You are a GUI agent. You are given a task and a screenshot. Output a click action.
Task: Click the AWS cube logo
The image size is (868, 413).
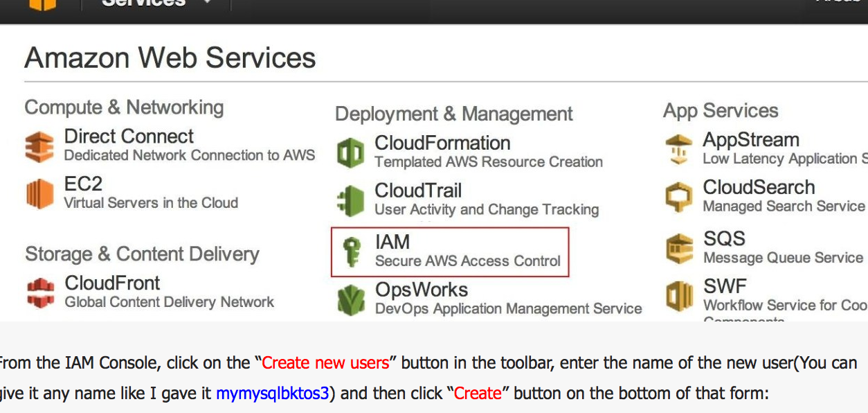42,5
